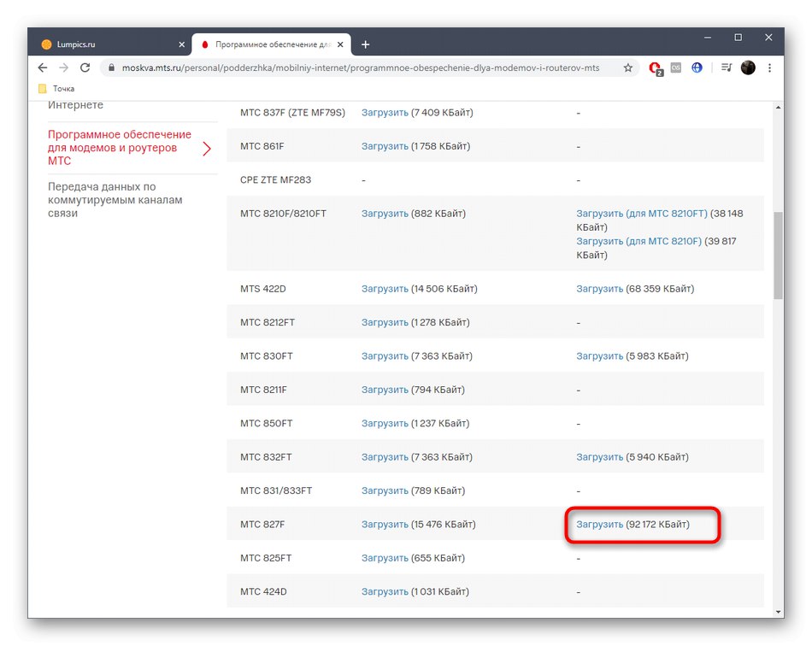
Task: Click the page scrollbar thumb
Action: point(778,255)
